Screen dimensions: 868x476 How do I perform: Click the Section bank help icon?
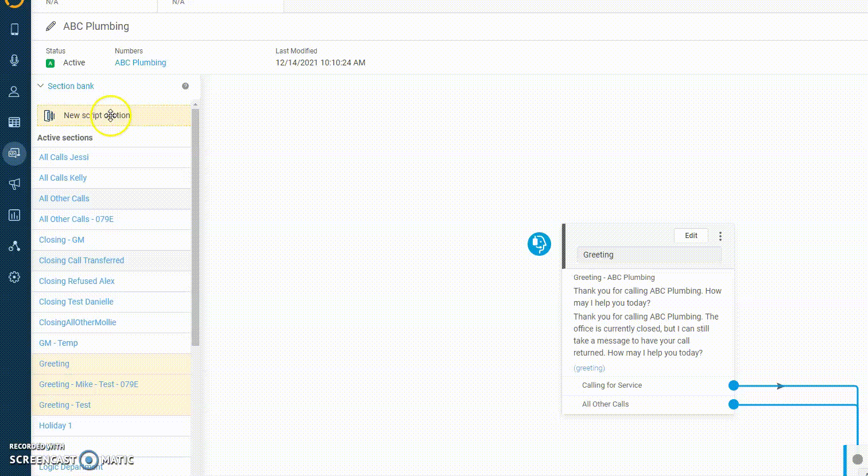click(185, 86)
